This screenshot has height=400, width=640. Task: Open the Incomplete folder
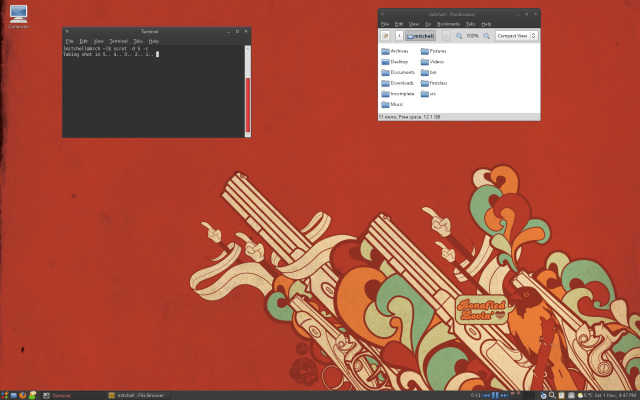click(398, 93)
